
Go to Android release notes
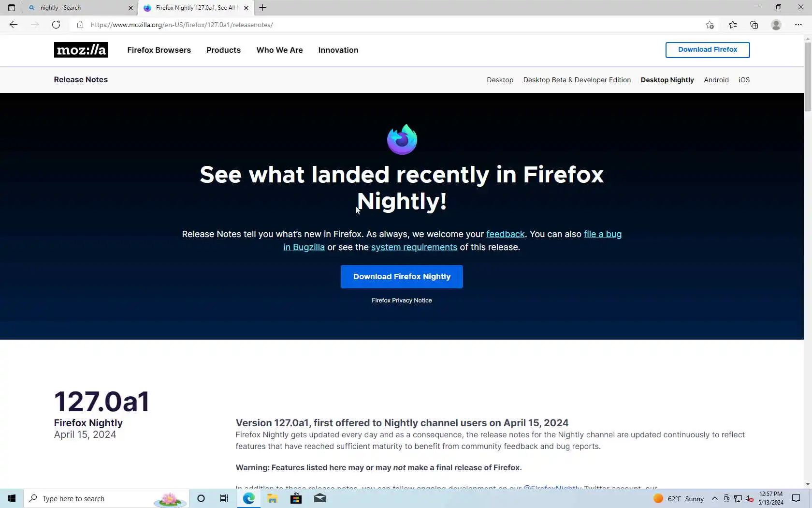pos(716,80)
